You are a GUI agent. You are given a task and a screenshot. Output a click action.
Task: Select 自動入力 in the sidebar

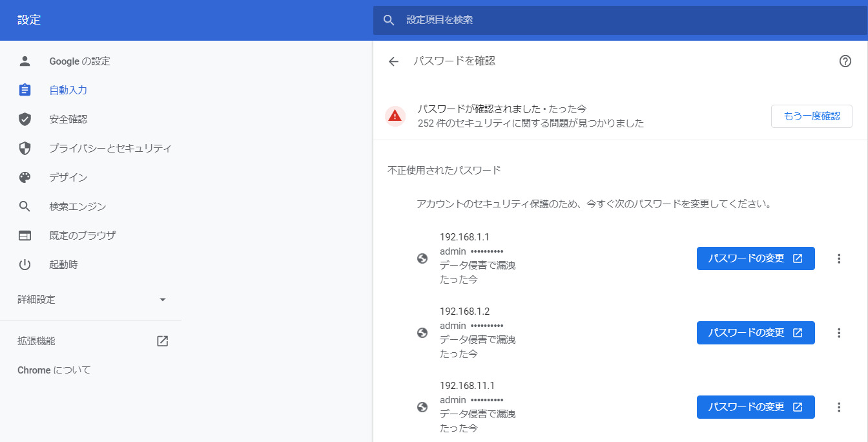pos(68,90)
